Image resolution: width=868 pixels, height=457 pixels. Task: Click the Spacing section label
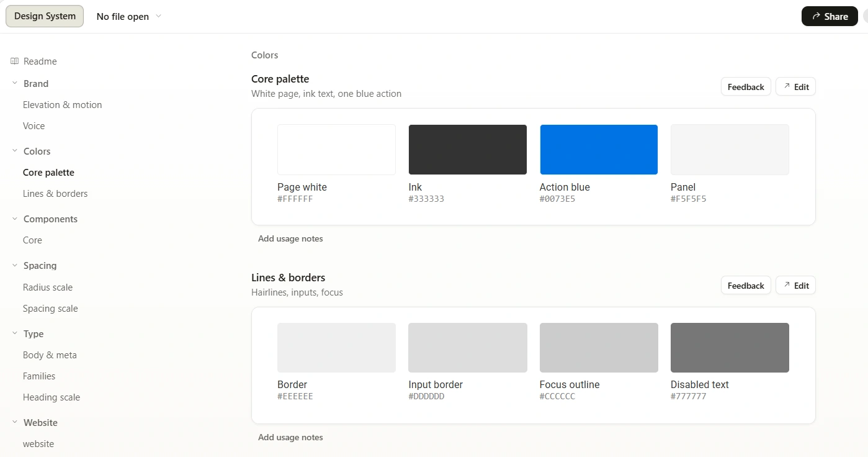pos(40,265)
